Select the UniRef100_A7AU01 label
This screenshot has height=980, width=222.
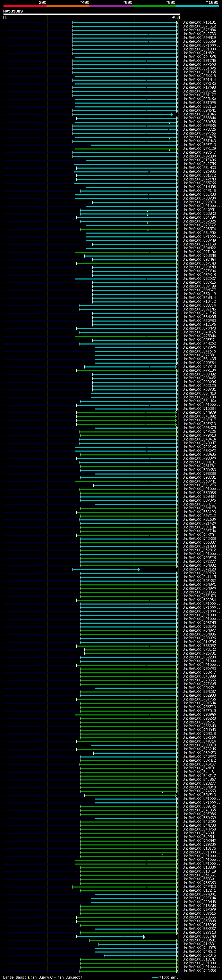point(199,894)
